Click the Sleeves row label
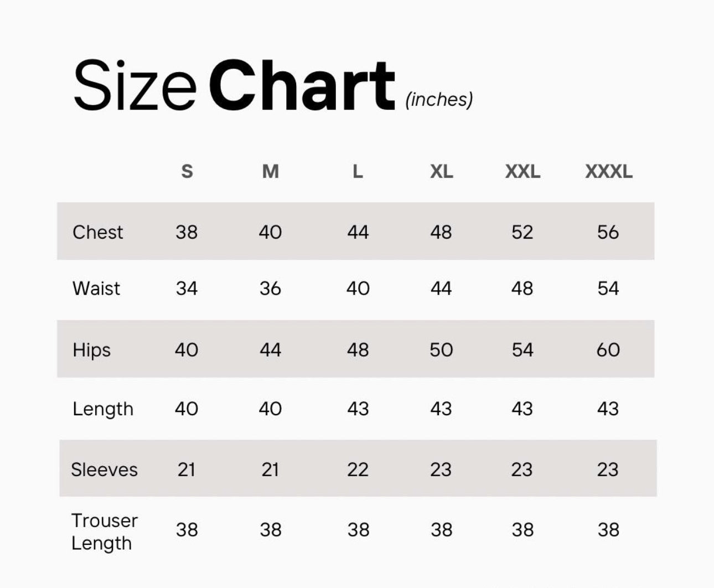The image size is (714, 588). pos(104,470)
